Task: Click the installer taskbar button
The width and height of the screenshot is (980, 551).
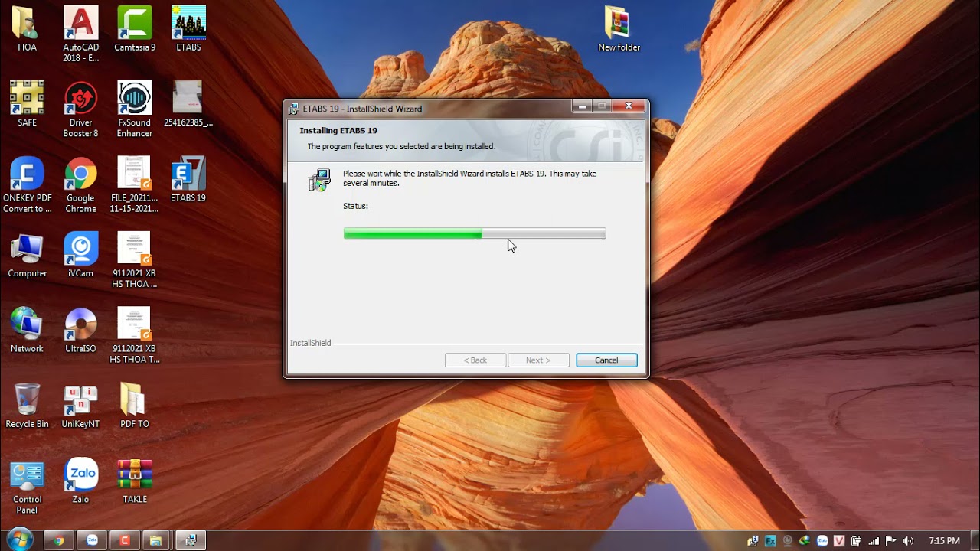Action: pos(190,540)
